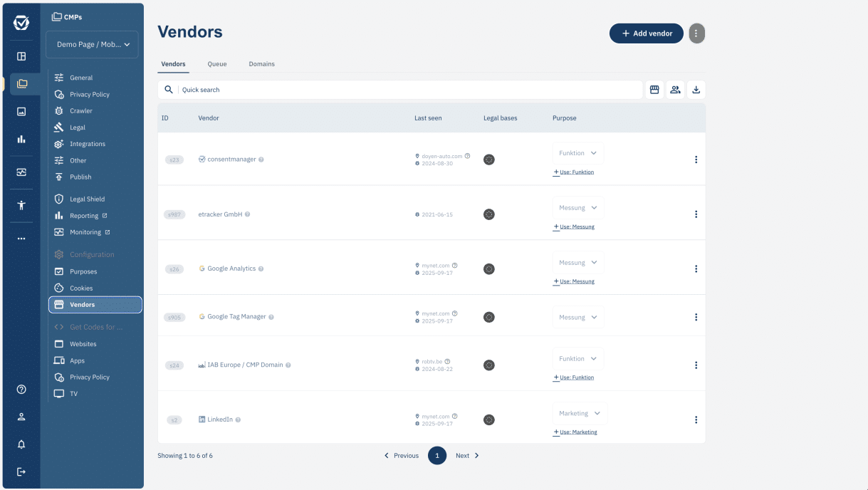Click the s905 ID badge
This screenshot has height=490, width=868.
pyautogui.click(x=174, y=318)
